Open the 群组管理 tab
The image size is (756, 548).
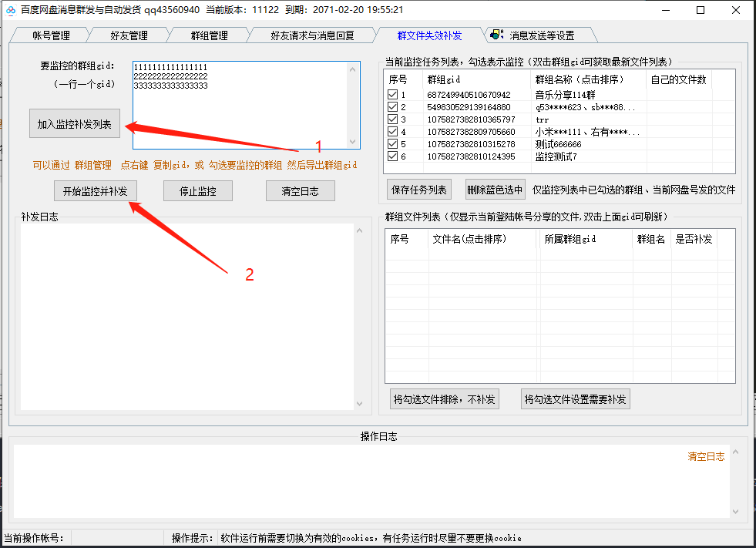(x=208, y=35)
